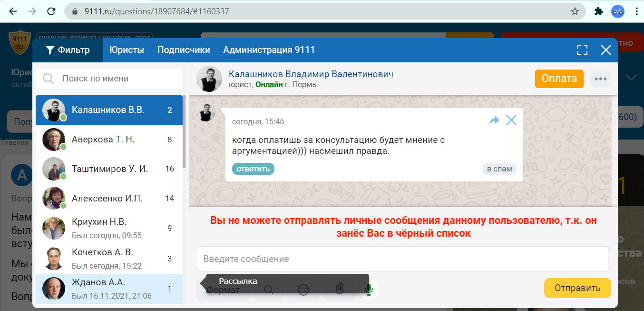Click the Калашников Владимир Валентинович profile name
This screenshot has width=644, height=311.
[311, 74]
